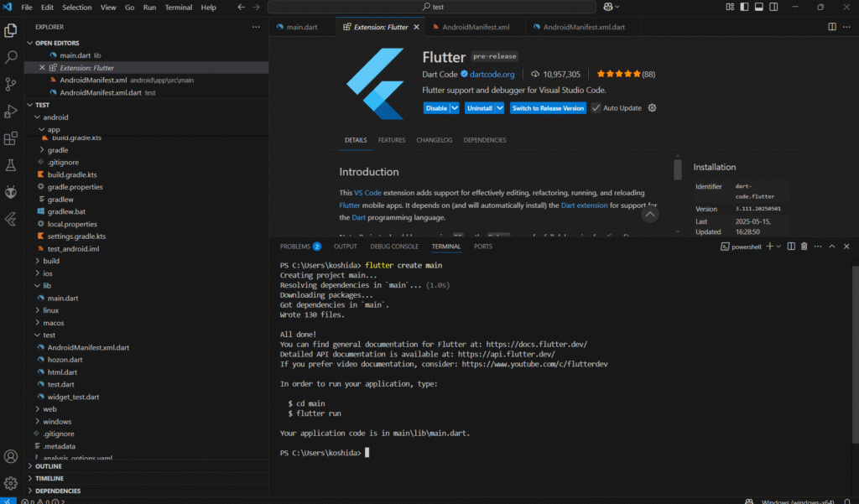Open the Terminal menu in menu bar
859x504 pixels.
click(x=179, y=7)
